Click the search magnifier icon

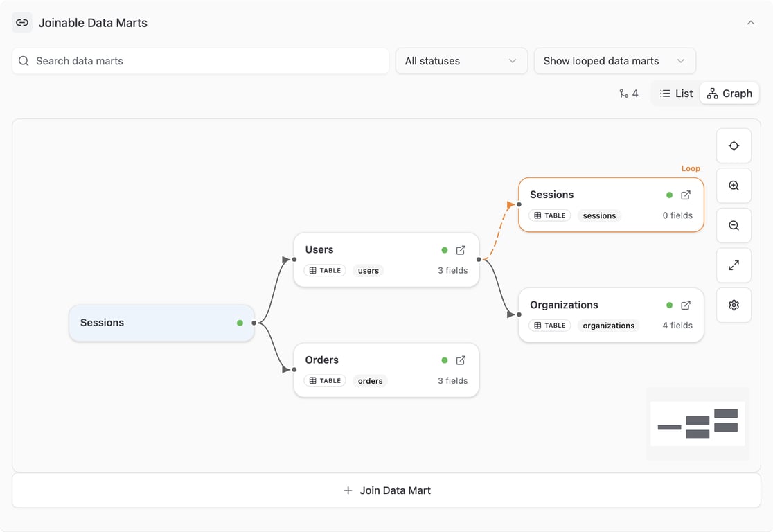[24, 61]
